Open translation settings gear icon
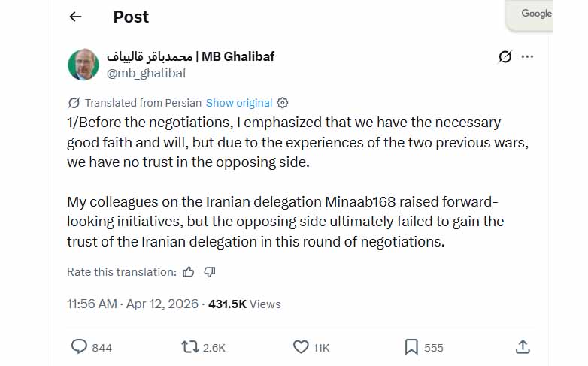The width and height of the screenshot is (588, 366). (x=283, y=103)
